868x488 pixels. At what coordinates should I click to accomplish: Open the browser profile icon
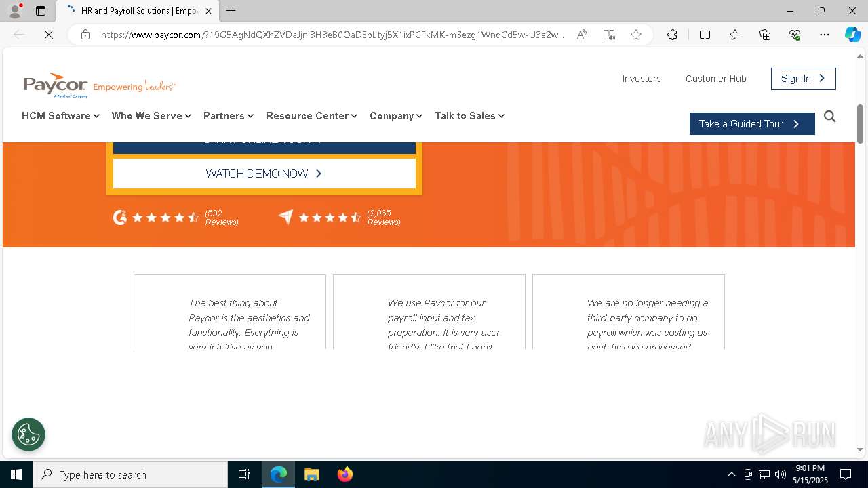click(x=15, y=11)
